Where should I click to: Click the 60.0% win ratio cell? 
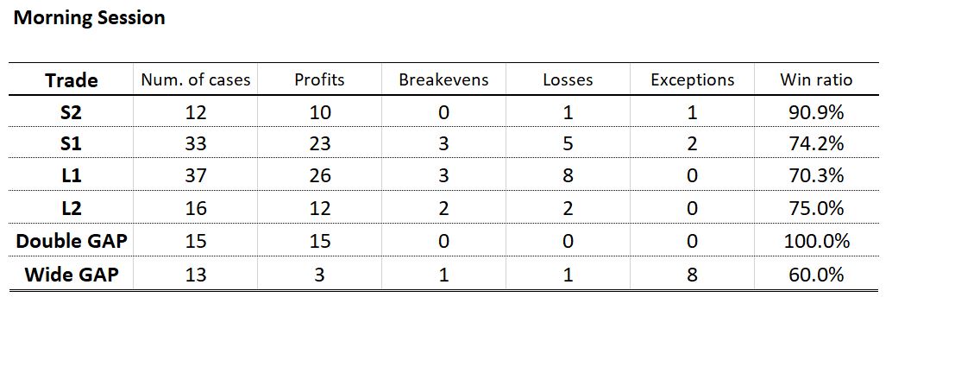coord(816,275)
